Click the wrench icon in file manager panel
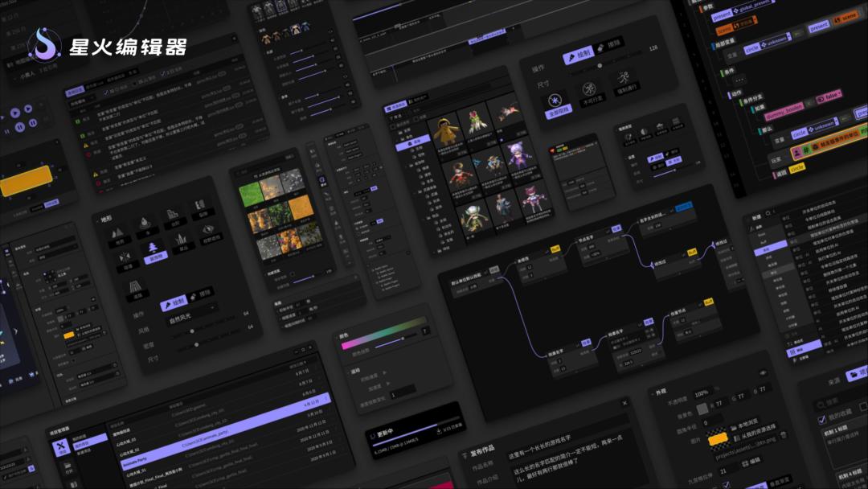The width and height of the screenshot is (868, 489). coord(61,447)
